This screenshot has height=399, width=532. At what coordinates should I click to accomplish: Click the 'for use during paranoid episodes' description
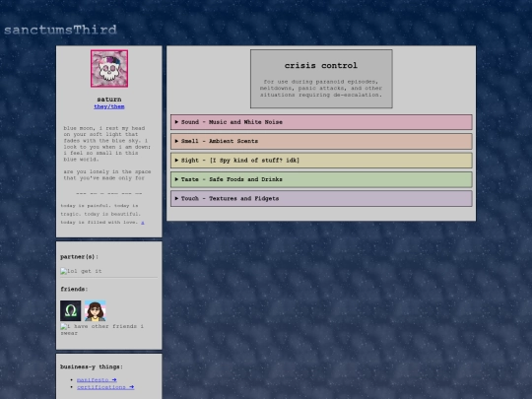click(x=321, y=89)
